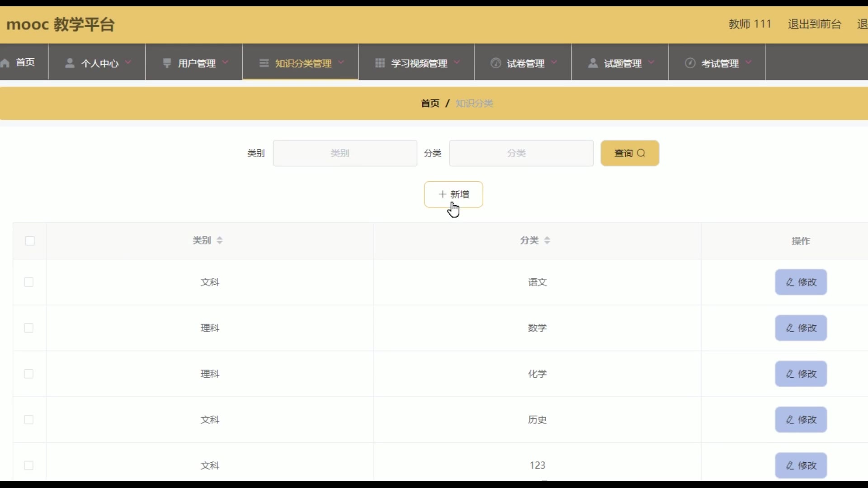Click the user icon beside 试题管理
This screenshot has height=488, width=868.
pos(593,63)
